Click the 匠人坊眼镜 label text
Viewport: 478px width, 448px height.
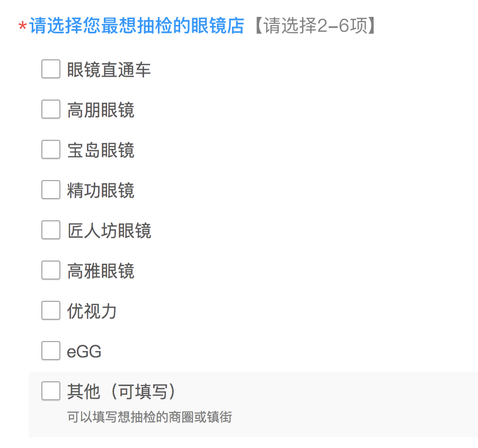pyautogui.click(x=109, y=230)
